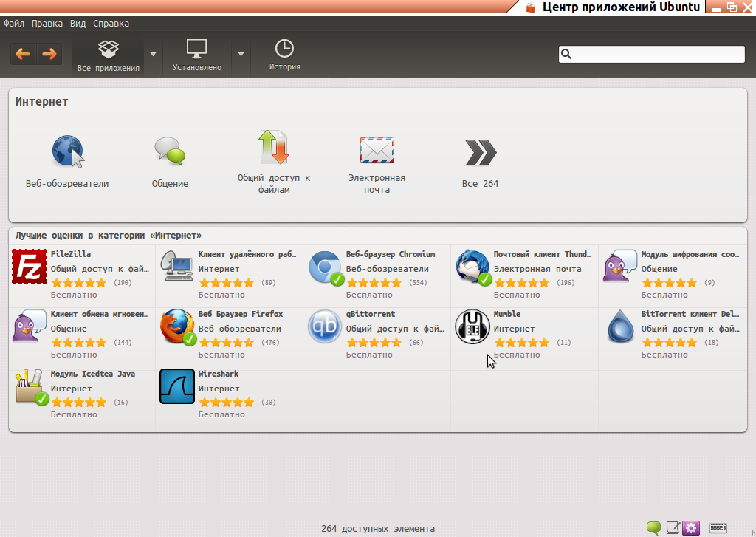The width and height of the screenshot is (756, 537).
Task: Click the (554) review count for Chromium
Action: coord(418,283)
